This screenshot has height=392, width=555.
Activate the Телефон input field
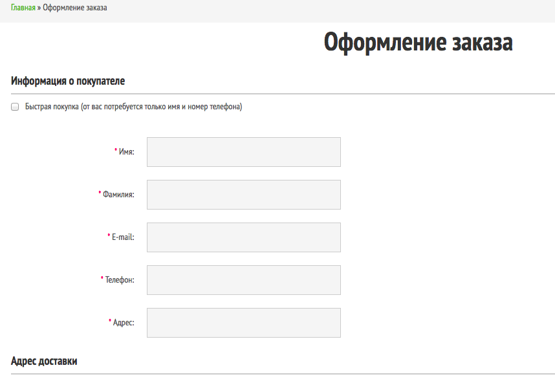(x=243, y=280)
